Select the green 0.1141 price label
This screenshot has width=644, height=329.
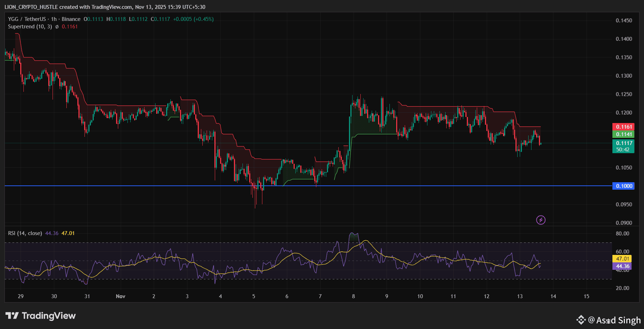pyautogui.click(x=623, y=134)
